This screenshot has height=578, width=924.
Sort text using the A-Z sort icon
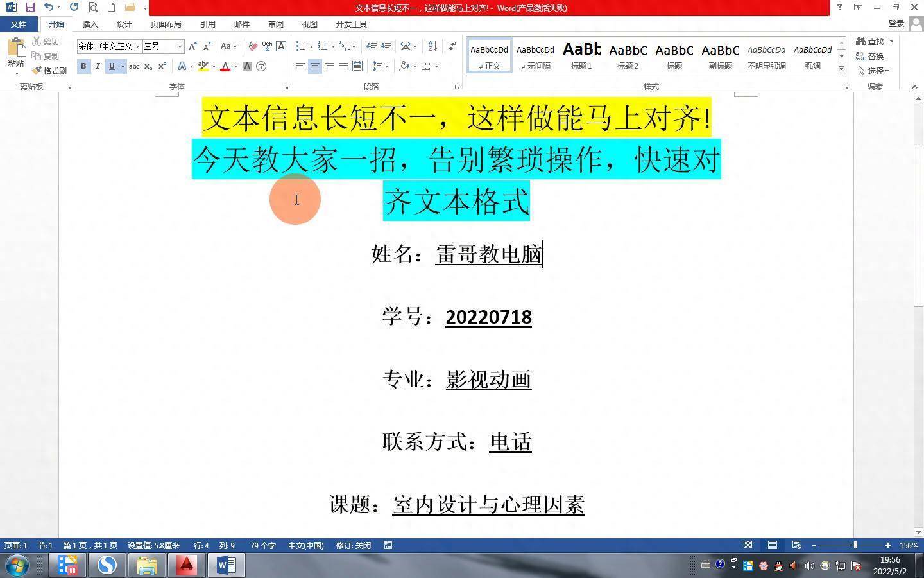tap(431, 46)
